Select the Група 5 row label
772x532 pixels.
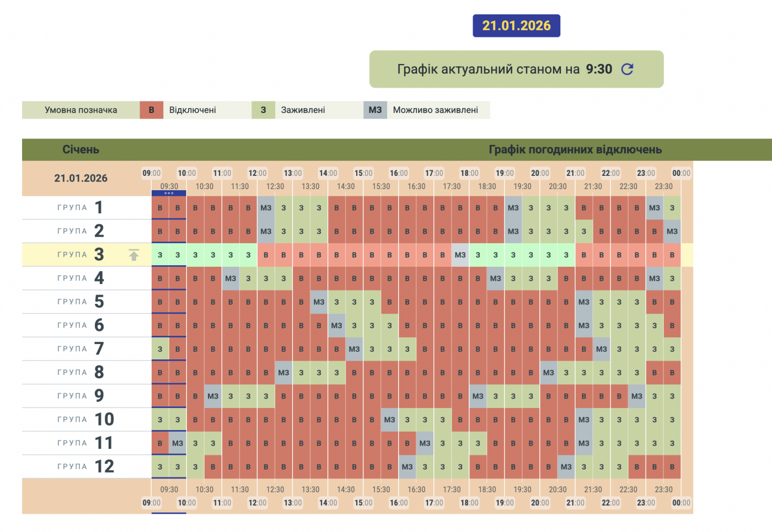click(81, 302)
